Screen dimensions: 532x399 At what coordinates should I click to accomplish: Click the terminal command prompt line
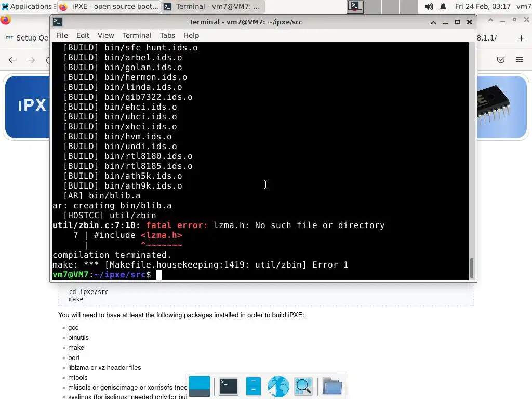tap(260, 274)
